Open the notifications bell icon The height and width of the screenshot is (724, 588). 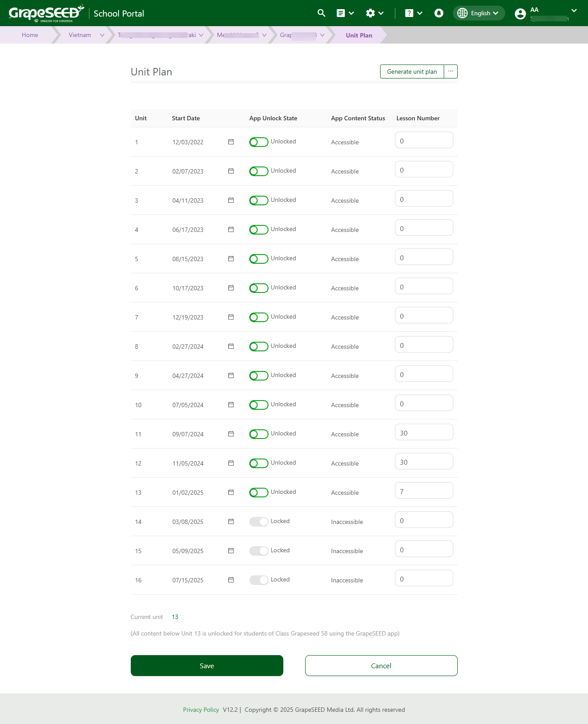pyautogui.click(x=438, y=13)
